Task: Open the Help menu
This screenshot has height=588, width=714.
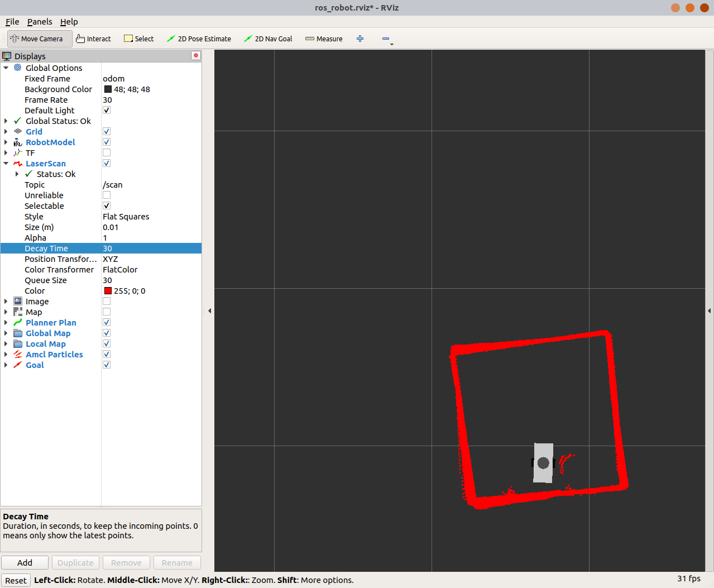Action: (x=69, y=22)
